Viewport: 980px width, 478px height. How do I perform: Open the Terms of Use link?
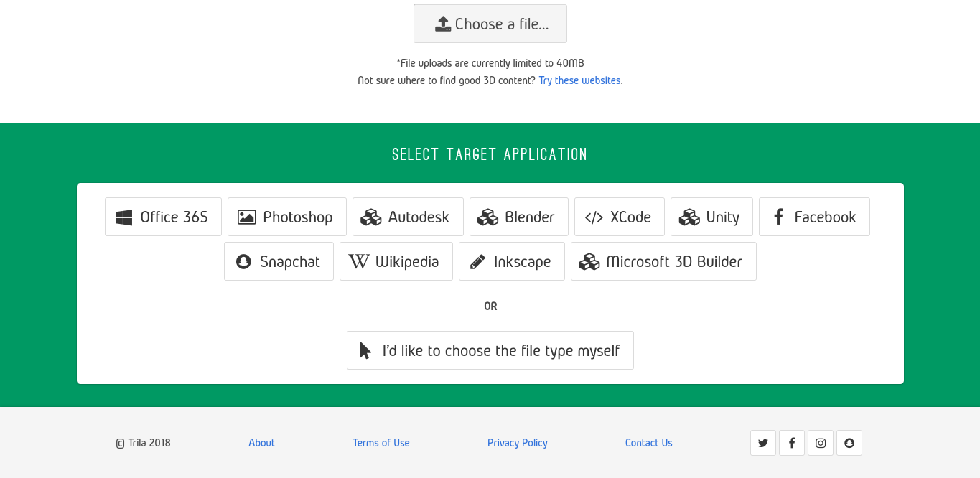pyautogui.click(x=381, y=443)
